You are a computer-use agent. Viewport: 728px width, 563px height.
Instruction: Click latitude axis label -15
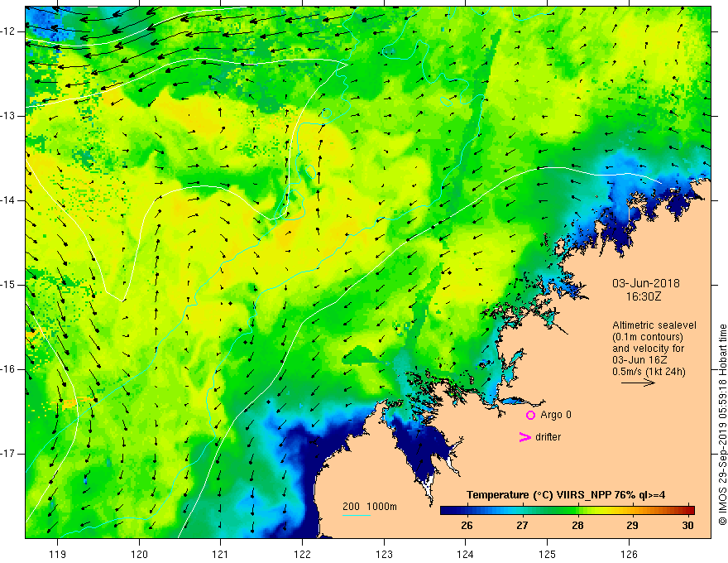coord(8,285)
